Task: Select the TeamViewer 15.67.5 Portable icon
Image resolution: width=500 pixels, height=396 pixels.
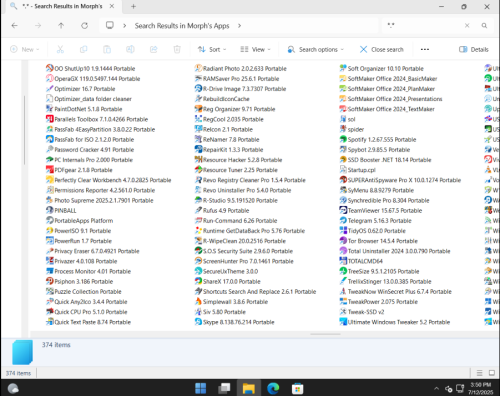Action: click(343, 210)
